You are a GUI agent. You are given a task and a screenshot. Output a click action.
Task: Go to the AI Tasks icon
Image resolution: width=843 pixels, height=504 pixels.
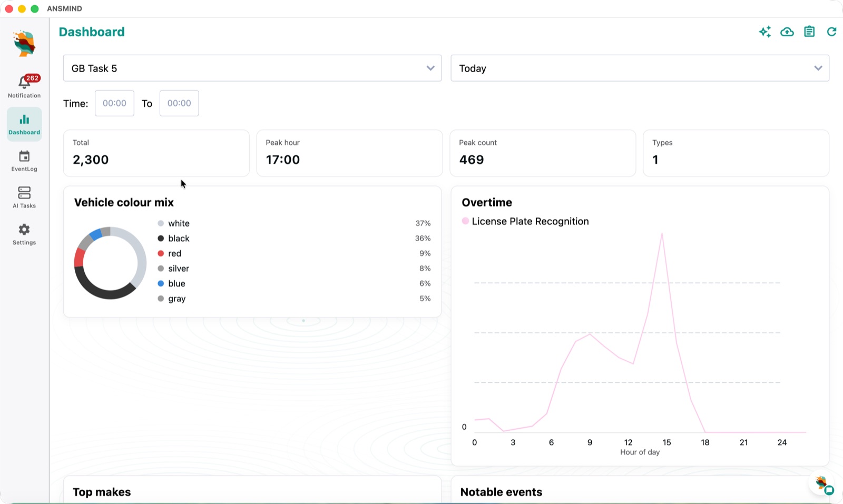point(24,193)
